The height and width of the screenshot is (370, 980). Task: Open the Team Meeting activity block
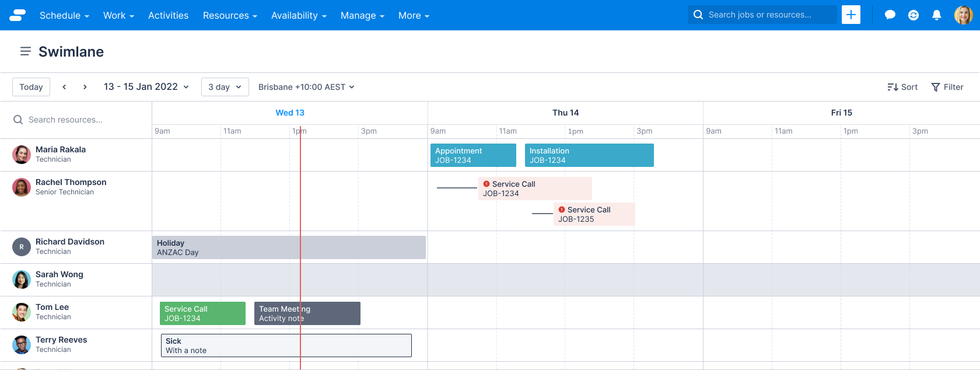coord(307,313)
